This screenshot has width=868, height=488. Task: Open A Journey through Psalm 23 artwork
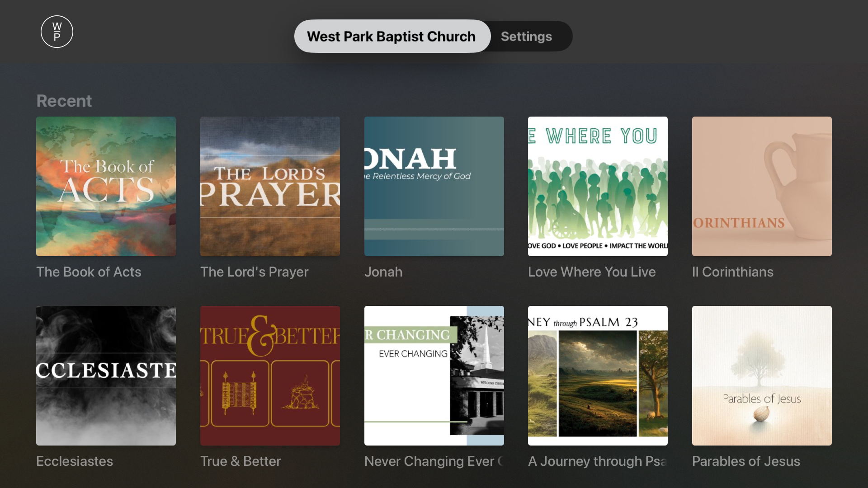598,375
